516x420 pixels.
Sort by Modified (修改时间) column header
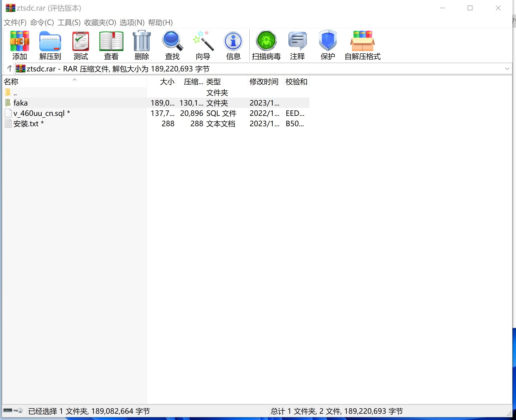tap(266, 81)
